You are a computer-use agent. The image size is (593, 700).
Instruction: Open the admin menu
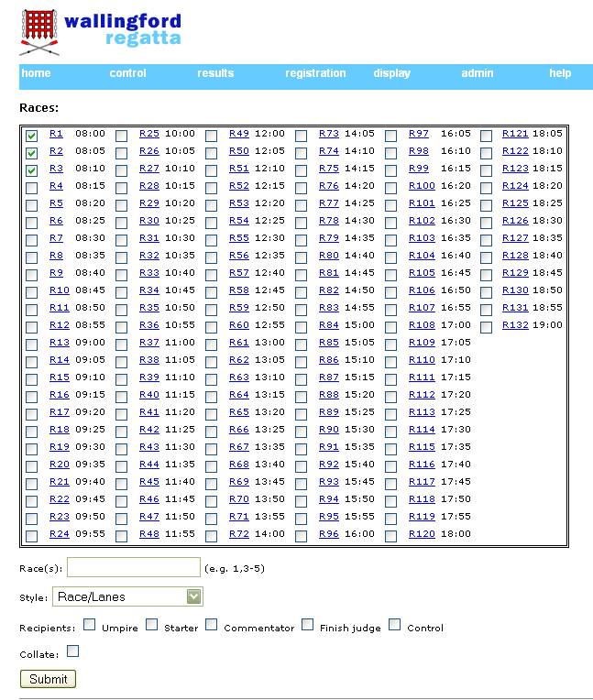click(x=477, y=73)
